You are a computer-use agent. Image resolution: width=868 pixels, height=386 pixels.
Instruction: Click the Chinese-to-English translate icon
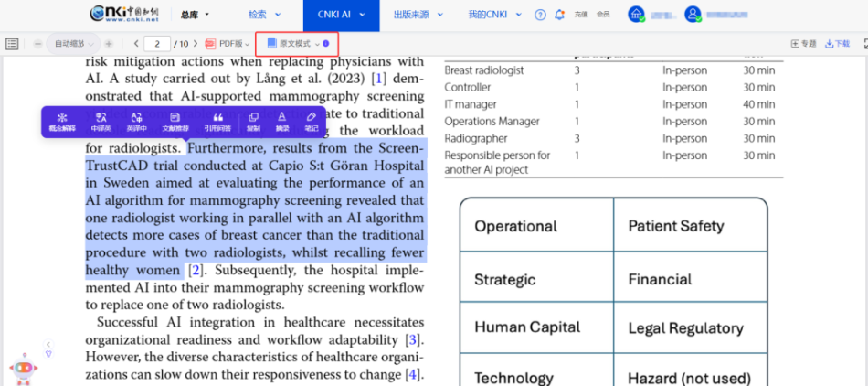click(101, 121)
